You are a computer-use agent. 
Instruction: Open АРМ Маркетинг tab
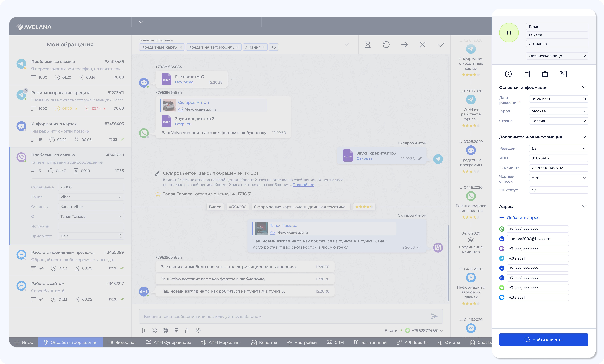pos(221,342)
